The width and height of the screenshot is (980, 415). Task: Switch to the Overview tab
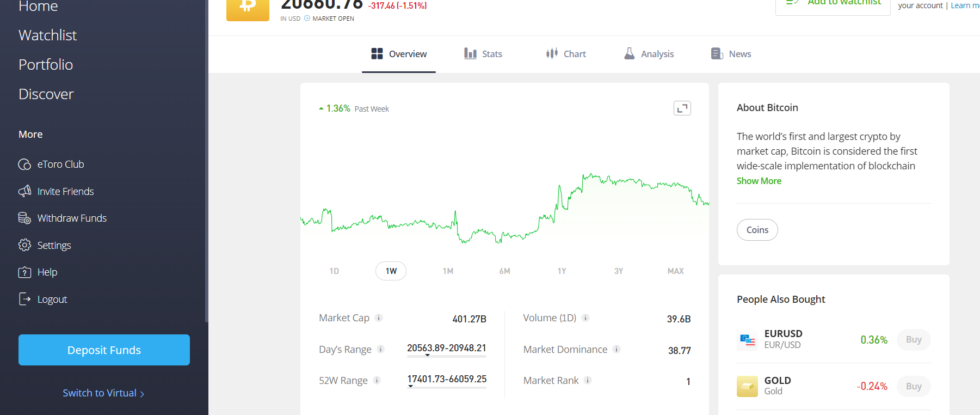click(399, 54)
